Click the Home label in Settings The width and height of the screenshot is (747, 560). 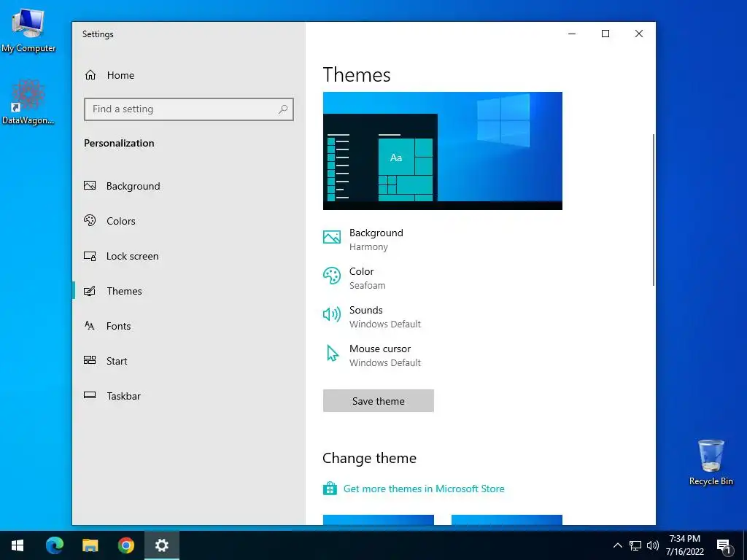(x=120, y=75)
